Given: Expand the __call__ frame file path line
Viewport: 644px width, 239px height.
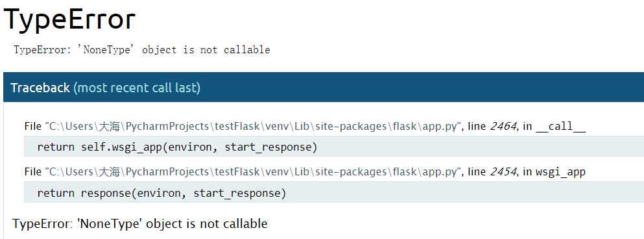Looking at the screenshot, I should (305, 126).
